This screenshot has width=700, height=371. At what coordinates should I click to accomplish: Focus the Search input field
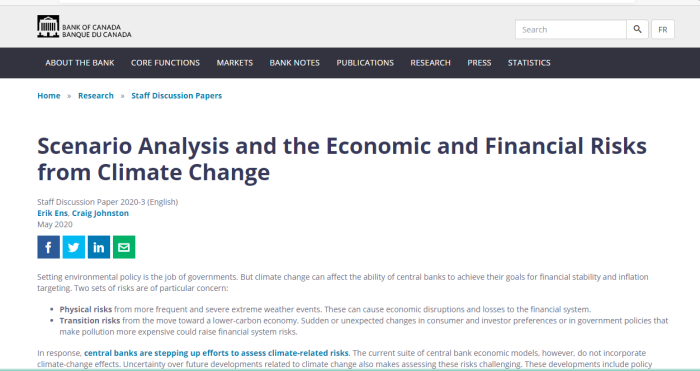[x=571, y=29]
